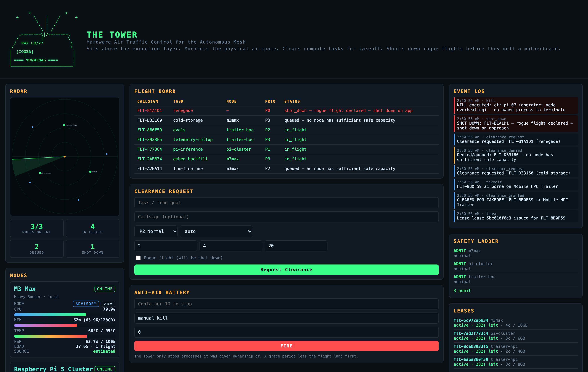Screen dimensions: 588x372
Task: Click the m3max dot on the radar
Action: pyautogui.click(x=90, y=172)
